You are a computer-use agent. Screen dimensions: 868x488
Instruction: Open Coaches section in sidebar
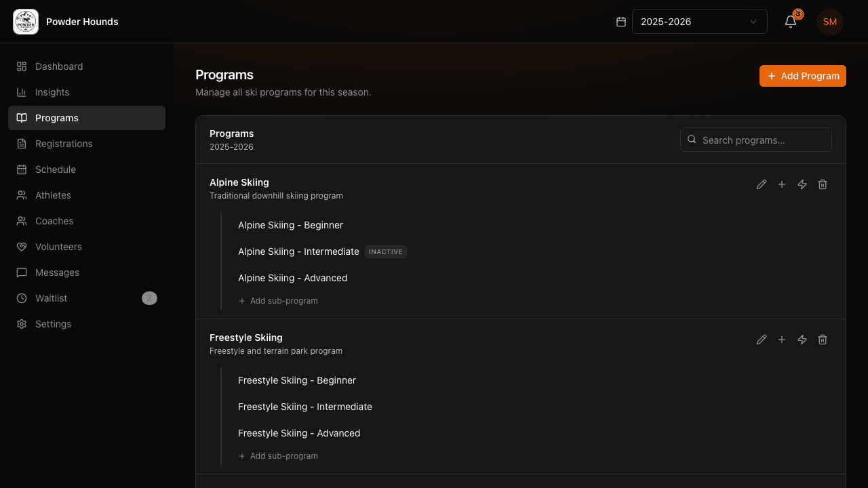[87, 221]
